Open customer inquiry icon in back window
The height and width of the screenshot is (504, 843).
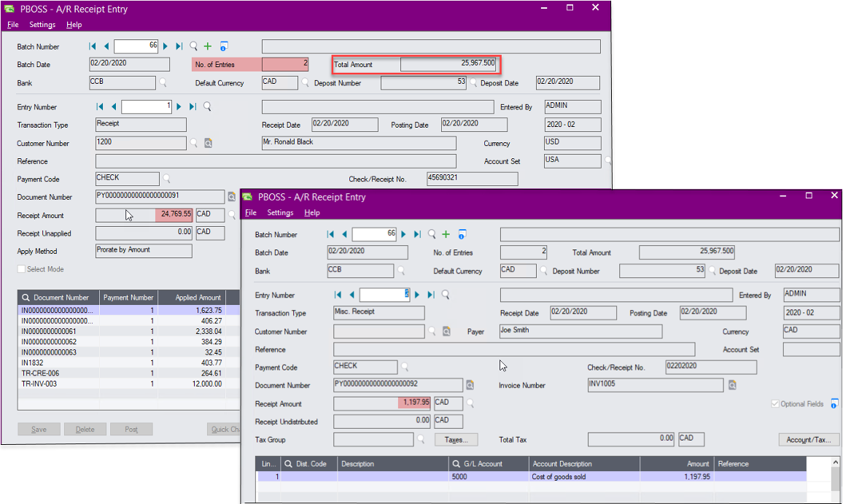click(x=208, y=143)
